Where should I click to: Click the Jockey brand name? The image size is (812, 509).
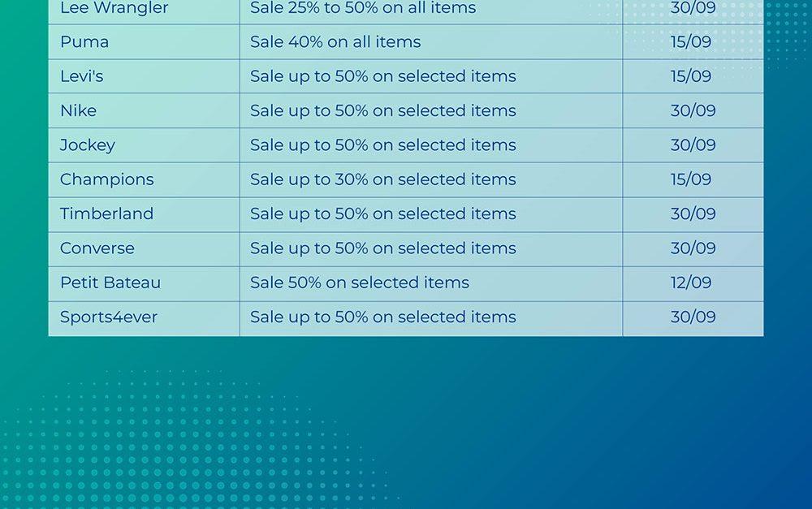tap(88, 145)
